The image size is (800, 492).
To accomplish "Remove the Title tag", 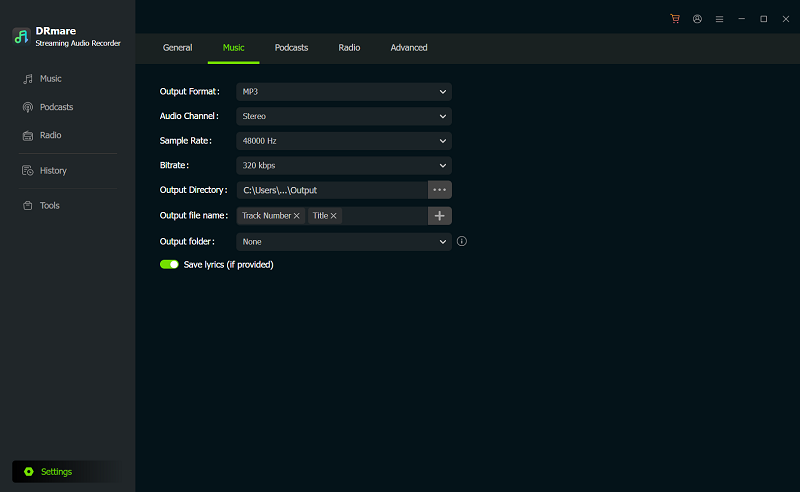I will 334,216.
